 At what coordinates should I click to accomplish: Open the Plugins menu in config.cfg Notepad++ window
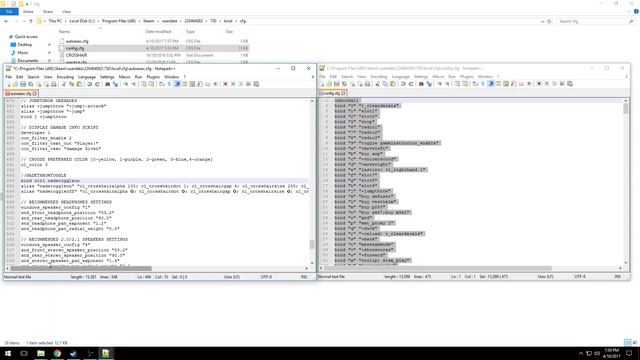pyautogui.click(x=467, y=77)
